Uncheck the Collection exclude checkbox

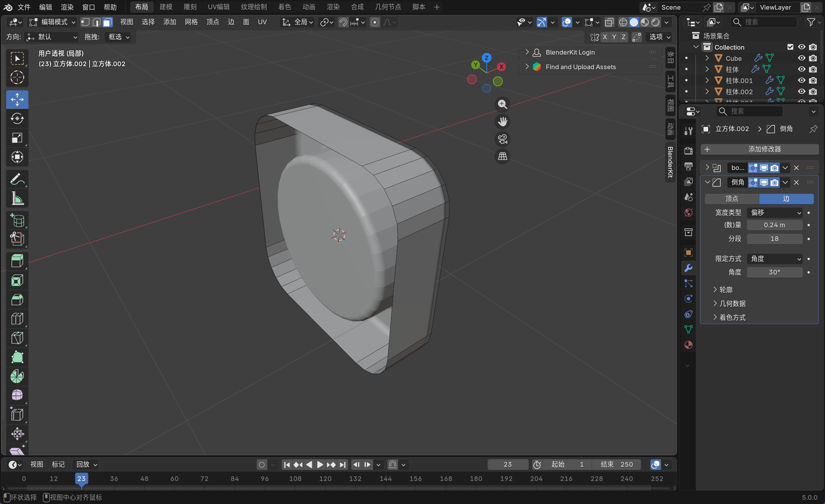790,47
